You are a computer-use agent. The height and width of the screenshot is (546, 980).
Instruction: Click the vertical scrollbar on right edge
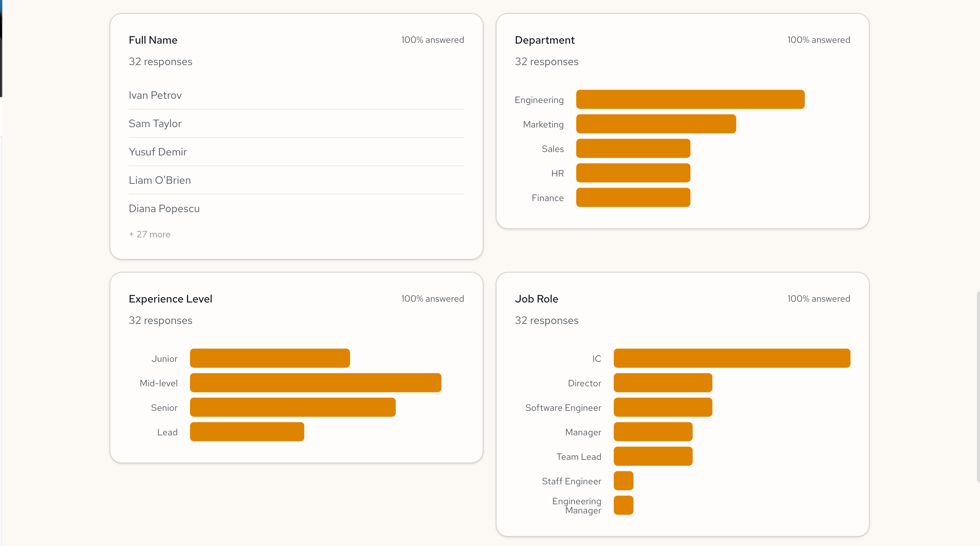pyautogui.click(x=978, y=387)
